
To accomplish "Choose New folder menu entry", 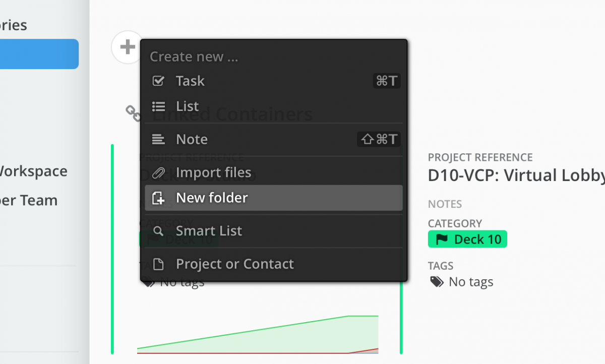I will tap(212, 198).
